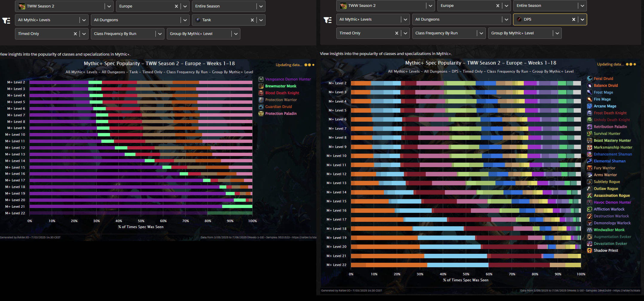Clear the DPS role filter

[x=573, y=19]
